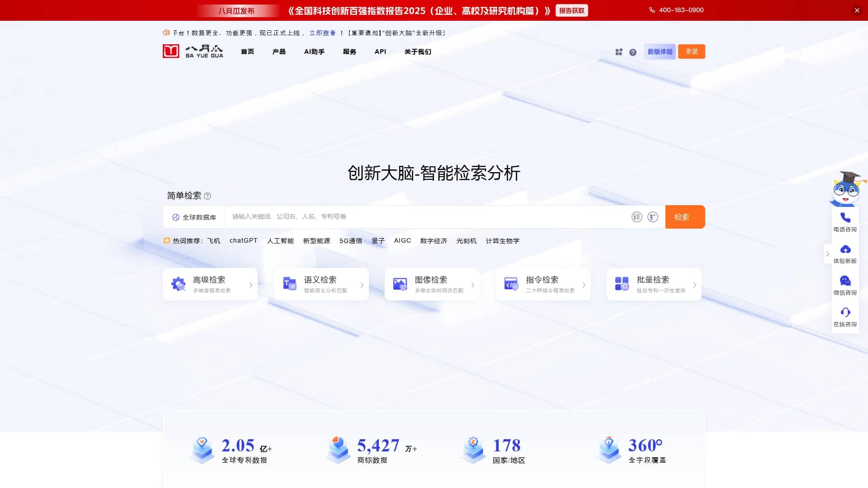This screenshot has width=868, height=488.
Task: Select hot word 数字经济
Action: tap(434, 241)
